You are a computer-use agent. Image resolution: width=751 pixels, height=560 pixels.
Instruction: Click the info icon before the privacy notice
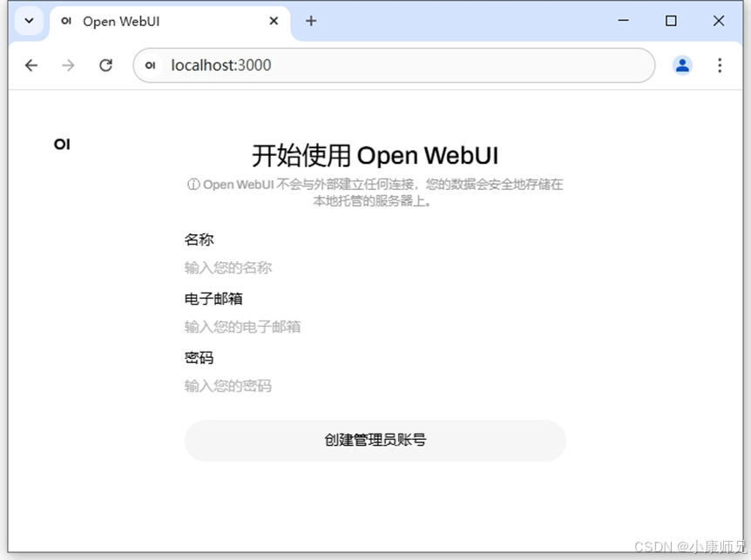pyautogui.click(x=192, y=184)
